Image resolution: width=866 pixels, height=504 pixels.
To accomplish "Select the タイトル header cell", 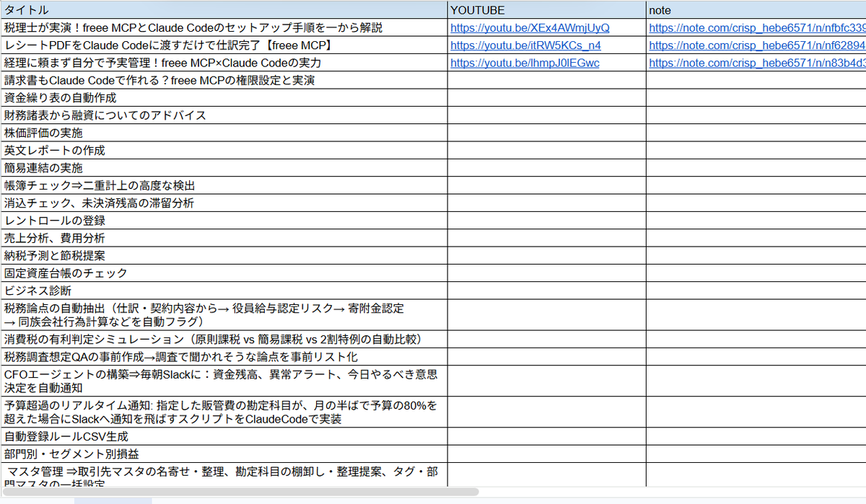I will pos(224,9).
